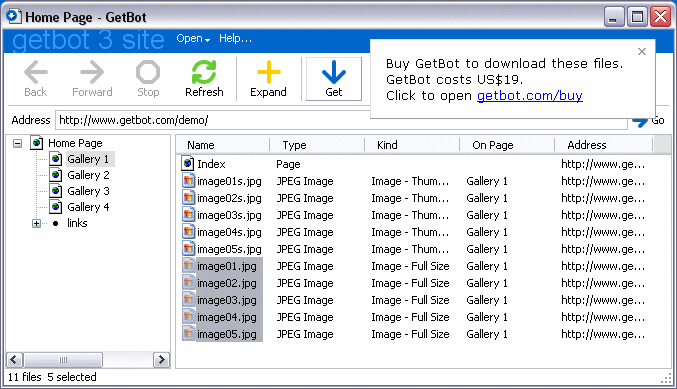Click the Gallery 2 page icon
The width and height of the screenshot is (677, 389).
[55, 175]
